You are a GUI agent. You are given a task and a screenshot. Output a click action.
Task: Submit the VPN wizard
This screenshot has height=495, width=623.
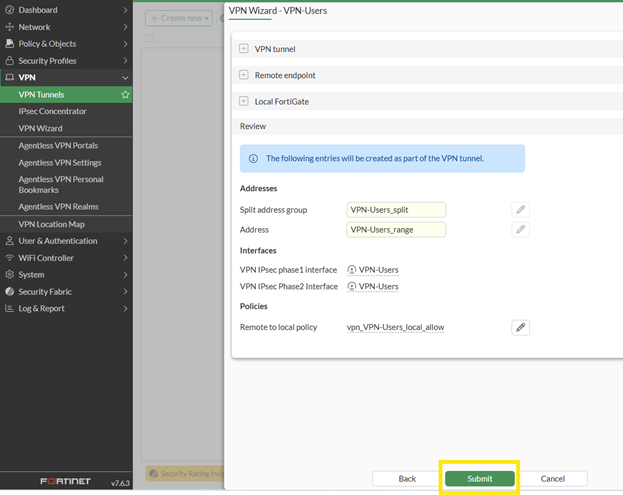tap(480, 479)
